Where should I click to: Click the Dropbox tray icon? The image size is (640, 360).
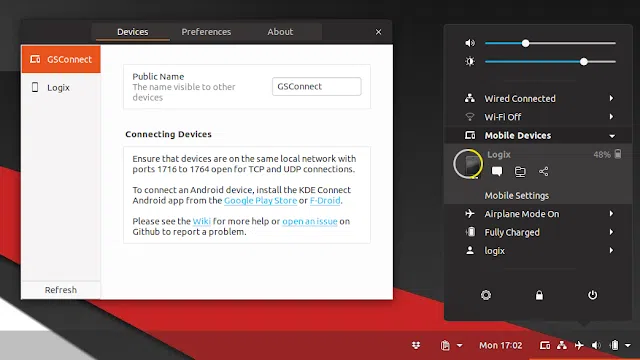tap(416, 345)
